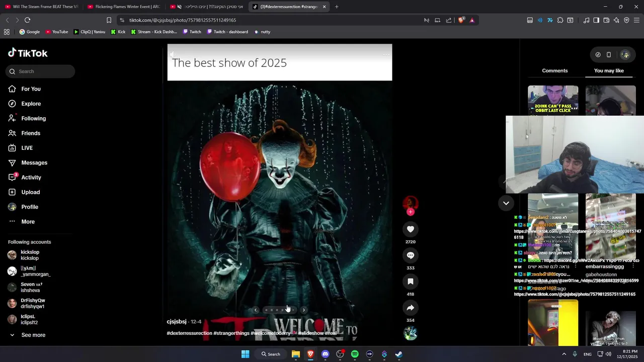Viewport: 644px width, 362px height.
Task: Share the post with arrow icon
Action: [x=411, y=308]
